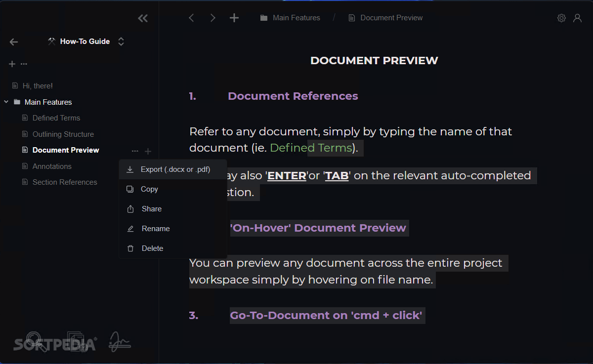Viewport: 593px width, 364px height.
Task: Navigate forward with the right chevron
Action: coord(213,18)
